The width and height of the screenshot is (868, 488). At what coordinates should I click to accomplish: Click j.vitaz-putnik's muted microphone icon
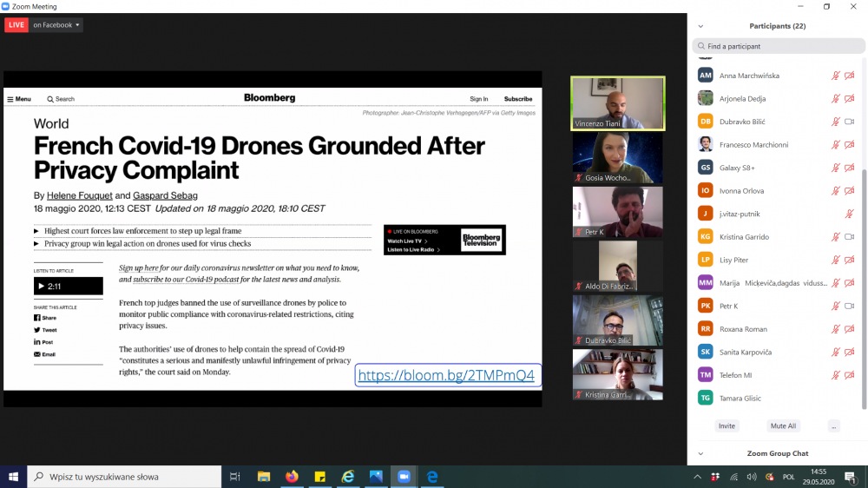pos(849,214)
